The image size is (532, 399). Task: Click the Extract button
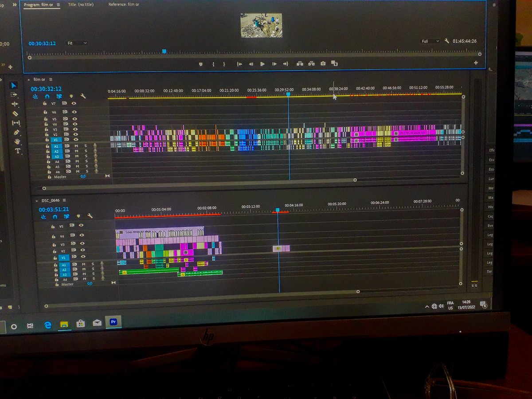[311, 64]
